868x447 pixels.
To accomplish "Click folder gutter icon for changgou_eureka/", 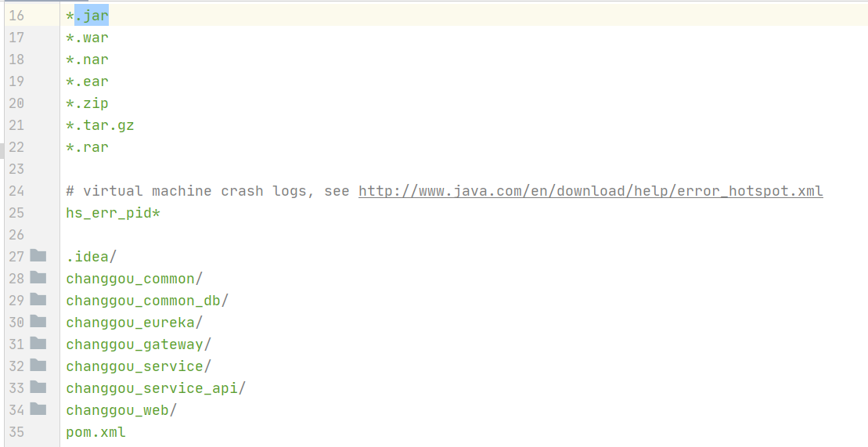I will [38, 321].
